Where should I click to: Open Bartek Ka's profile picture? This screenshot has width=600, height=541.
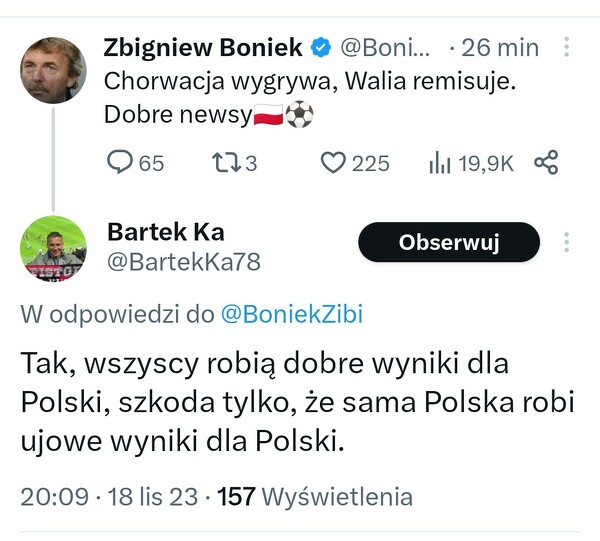coord(53,249)
